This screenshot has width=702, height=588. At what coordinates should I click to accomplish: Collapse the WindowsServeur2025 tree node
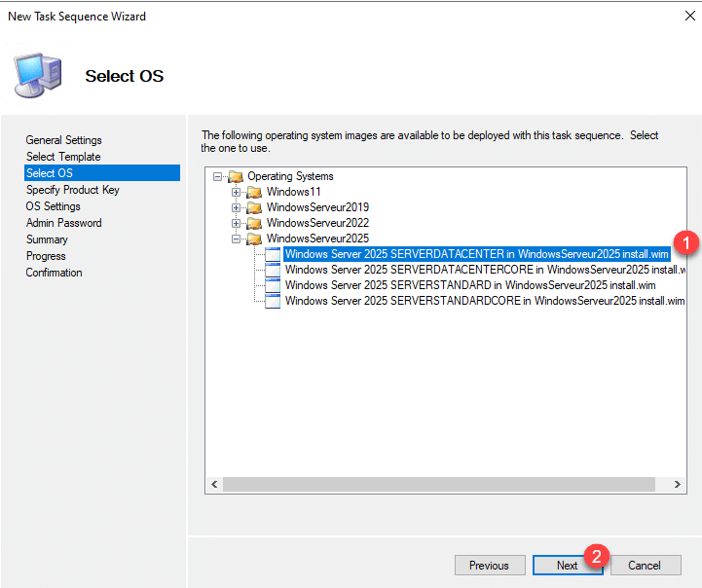(237, 239)
